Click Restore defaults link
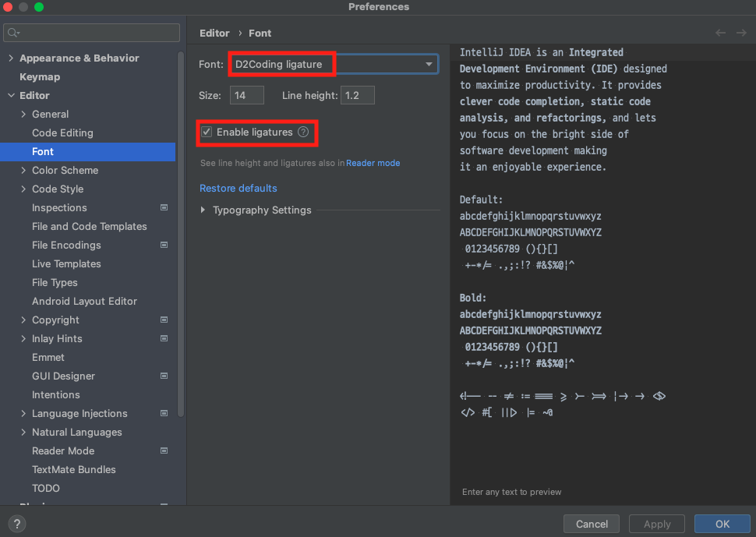The width and height of the screenshot is (756, 537). (x=238, y=188)
